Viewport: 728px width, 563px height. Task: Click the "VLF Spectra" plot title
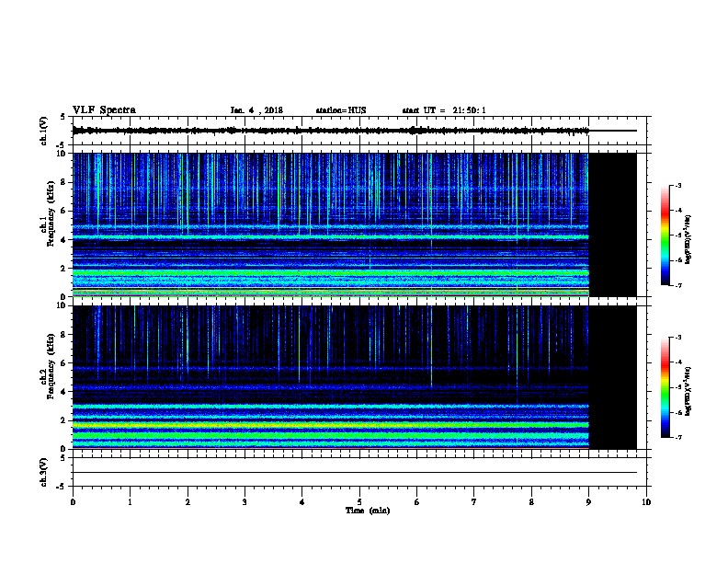coord(104,110)
